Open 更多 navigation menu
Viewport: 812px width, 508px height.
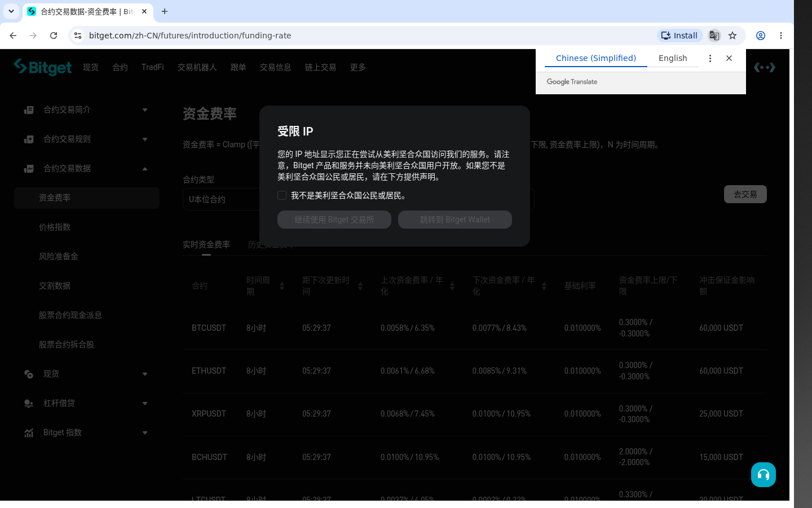(x=358, y=67)
